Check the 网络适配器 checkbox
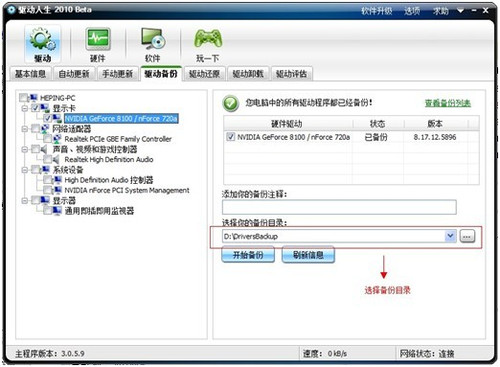The width and height of the screenshot is (500, 367). click(x=35, y=128)
